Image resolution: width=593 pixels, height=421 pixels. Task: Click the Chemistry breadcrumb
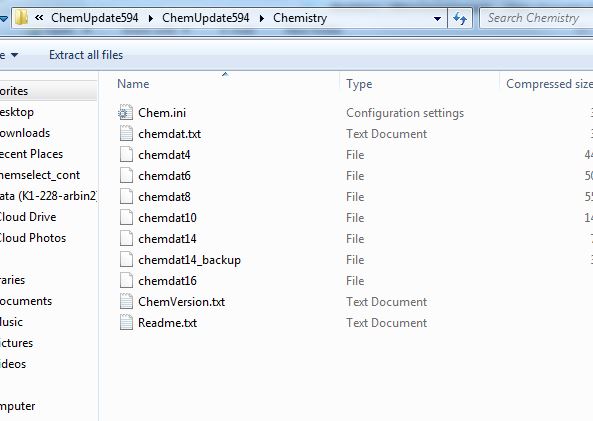point(300,18)
